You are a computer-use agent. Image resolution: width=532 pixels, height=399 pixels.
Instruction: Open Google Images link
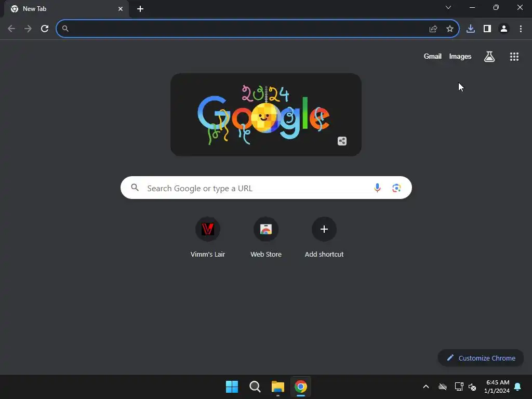pyautogui.click(x=460, y=56)
